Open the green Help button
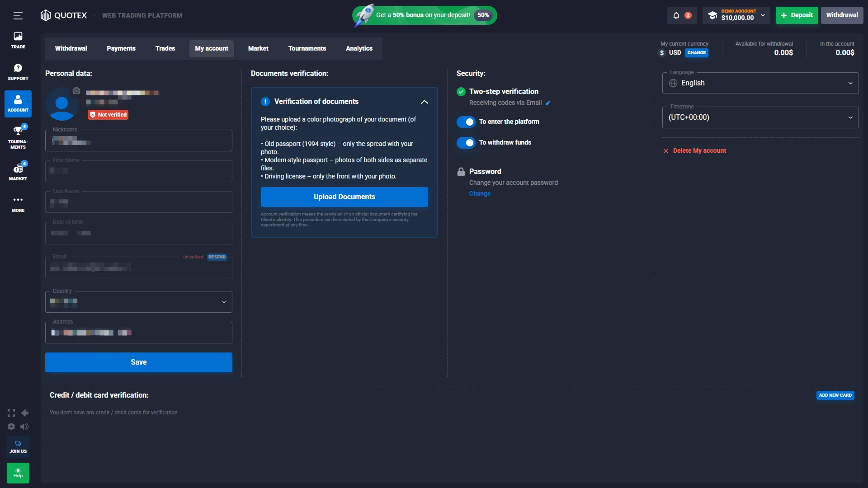The image size is (868, 488). (18, 473)
